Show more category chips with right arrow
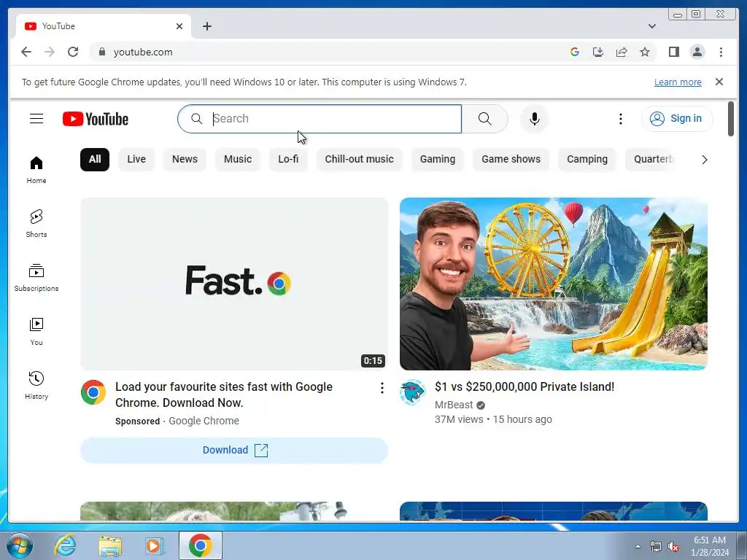Image resolution: width=747 pixels, height=560 pixels. [704, 160]
